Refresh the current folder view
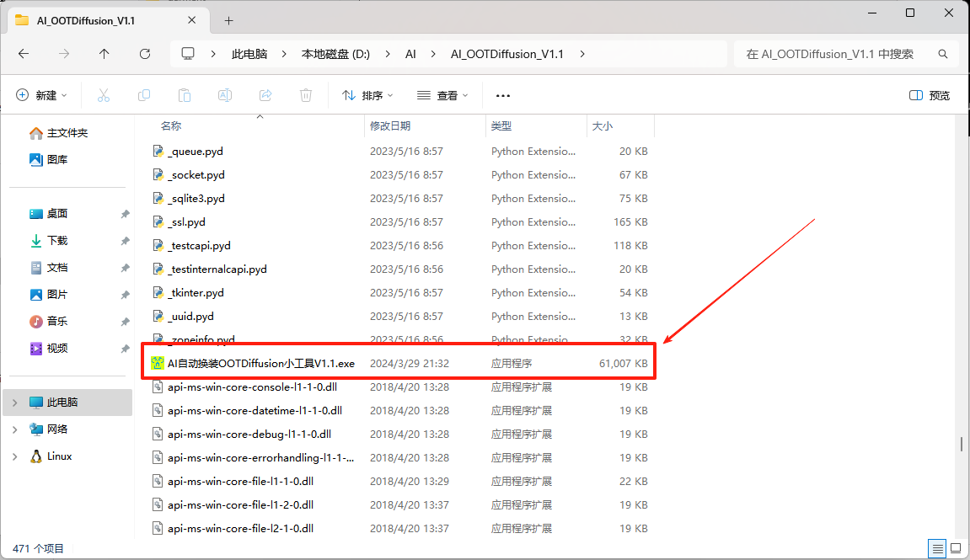 (x=145, y=54)
